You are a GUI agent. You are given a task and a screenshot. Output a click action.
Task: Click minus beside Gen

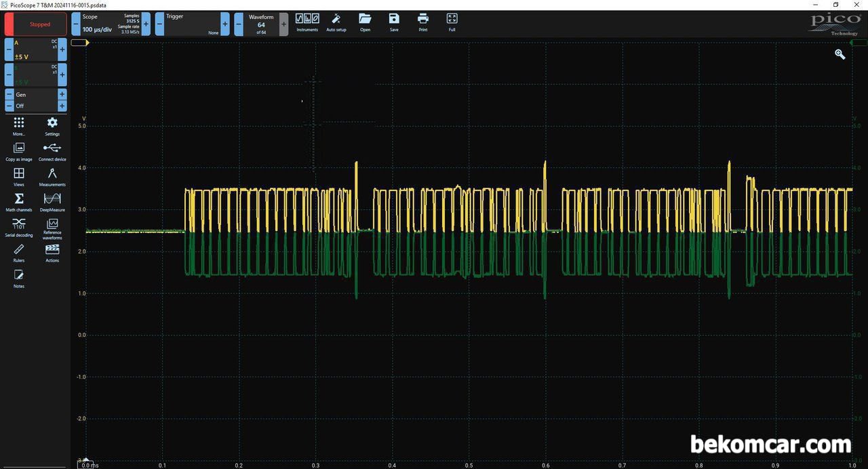pos(9,94)
